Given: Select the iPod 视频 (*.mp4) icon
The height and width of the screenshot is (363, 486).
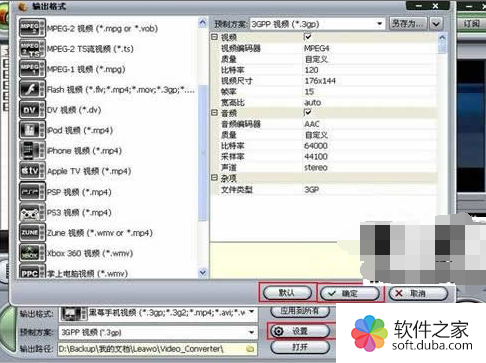Looking at the screenshot, I should click(x=32, y=130).
